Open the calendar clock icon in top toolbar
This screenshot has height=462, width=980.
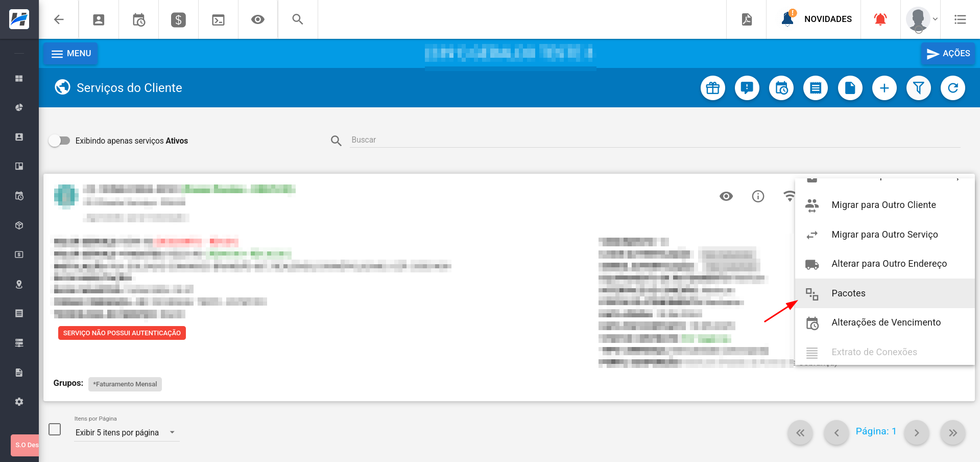[138, 19]
